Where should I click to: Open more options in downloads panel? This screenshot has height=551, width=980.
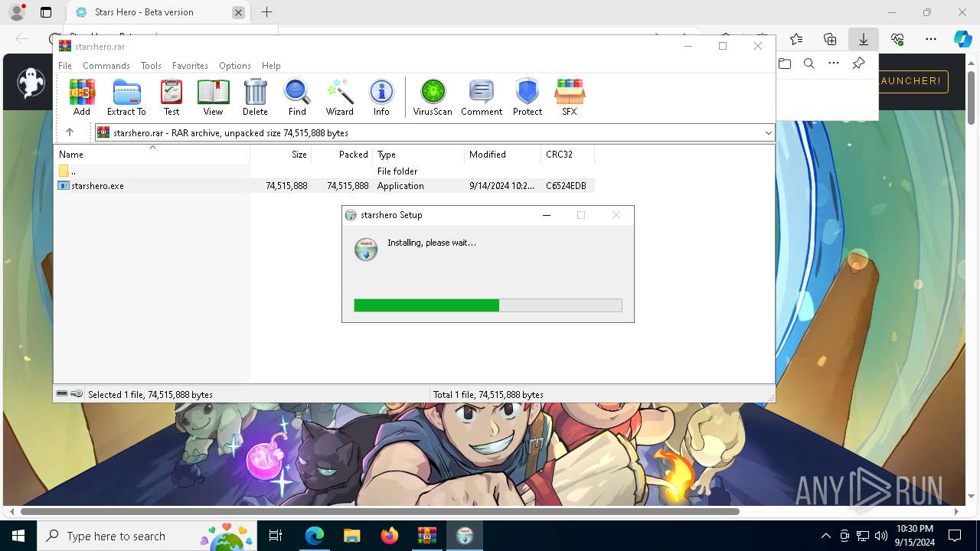[x=834, y=64]
